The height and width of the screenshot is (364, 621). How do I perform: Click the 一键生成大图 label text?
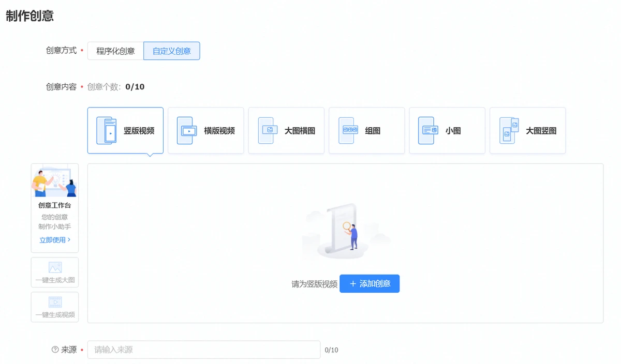point(55,280)
